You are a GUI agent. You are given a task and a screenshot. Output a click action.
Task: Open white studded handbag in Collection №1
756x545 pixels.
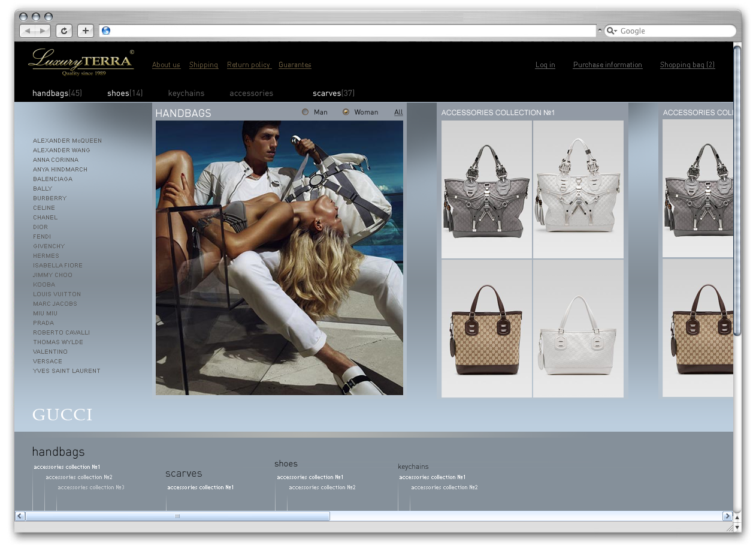[x=578, y=189]
